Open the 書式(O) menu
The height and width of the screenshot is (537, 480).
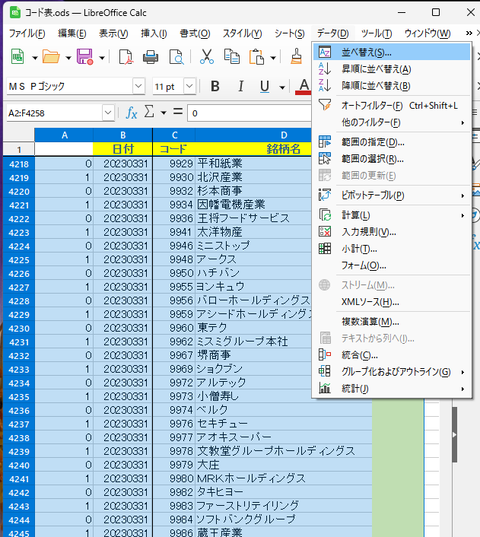195,33
